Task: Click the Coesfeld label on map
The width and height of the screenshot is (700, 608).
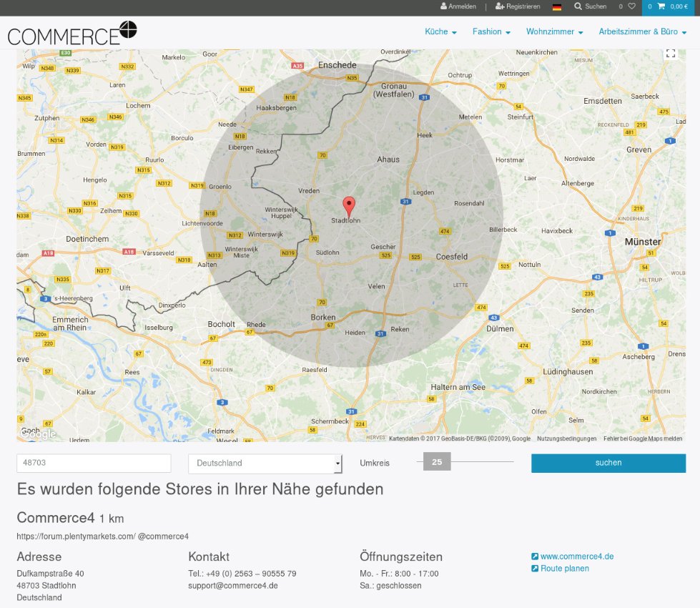Action: [x=452, y=256]
